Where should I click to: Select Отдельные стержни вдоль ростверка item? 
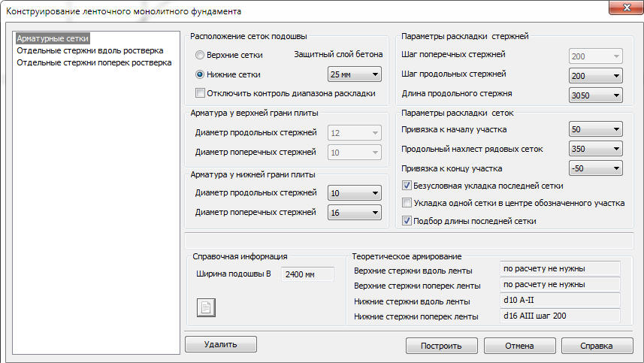click(89, 50)
